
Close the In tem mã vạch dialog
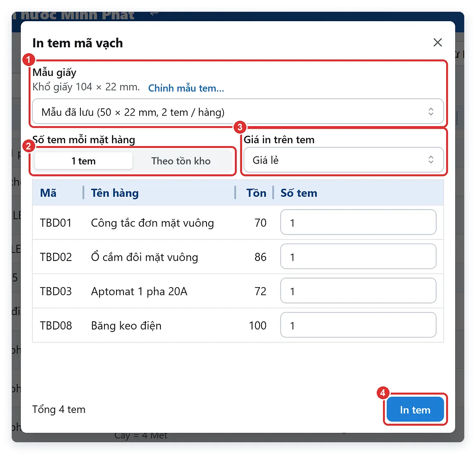(x=437, y=42)
